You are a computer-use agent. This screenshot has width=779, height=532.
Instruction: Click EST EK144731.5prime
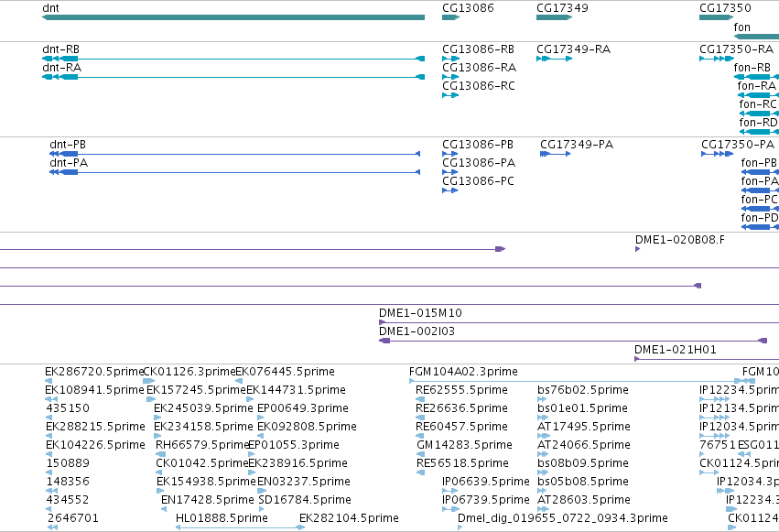[x=250, y=399]
